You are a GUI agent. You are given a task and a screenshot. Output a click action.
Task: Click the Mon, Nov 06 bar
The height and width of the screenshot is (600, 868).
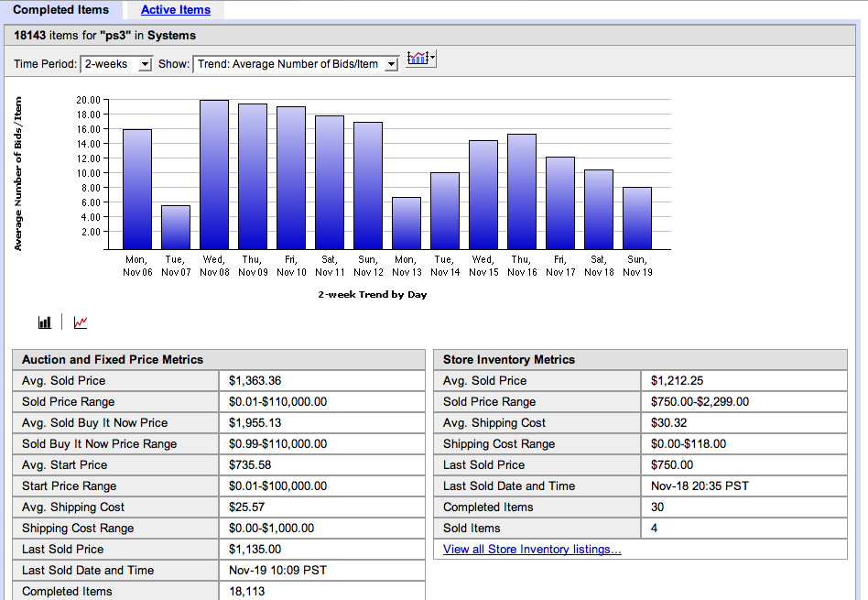(x=137, y=190)
